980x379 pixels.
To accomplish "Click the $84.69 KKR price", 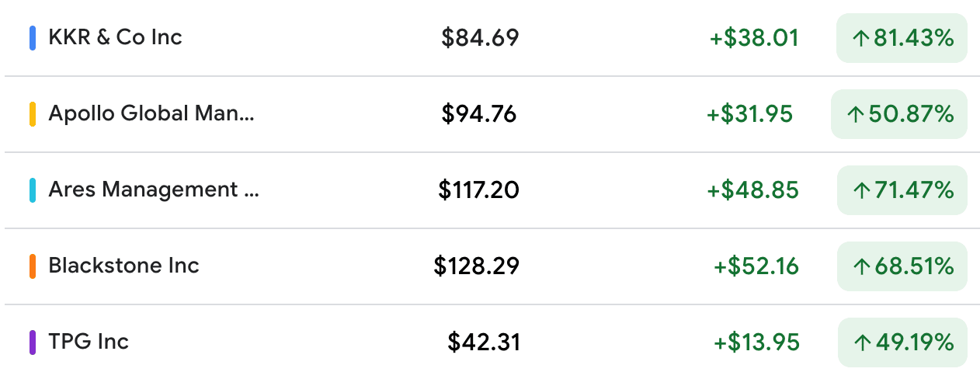I will (x=480, y=38).
